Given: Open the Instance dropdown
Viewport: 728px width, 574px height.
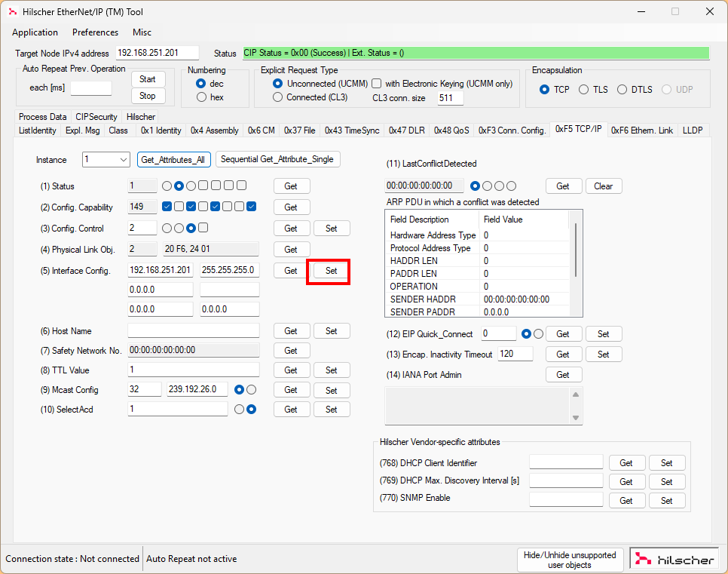Looking at the screenshot, I should click(106, 159).
